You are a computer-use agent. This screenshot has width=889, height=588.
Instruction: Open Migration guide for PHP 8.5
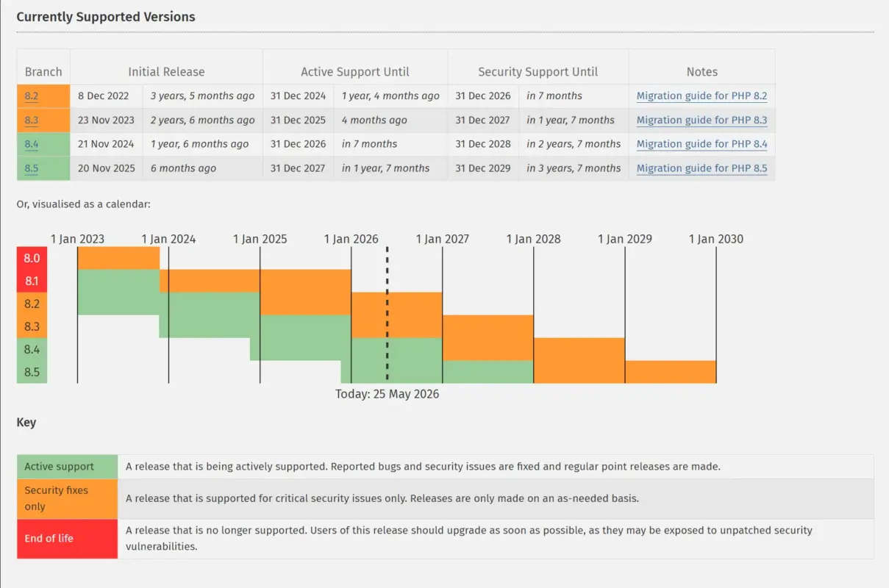(x=701, y=168)
